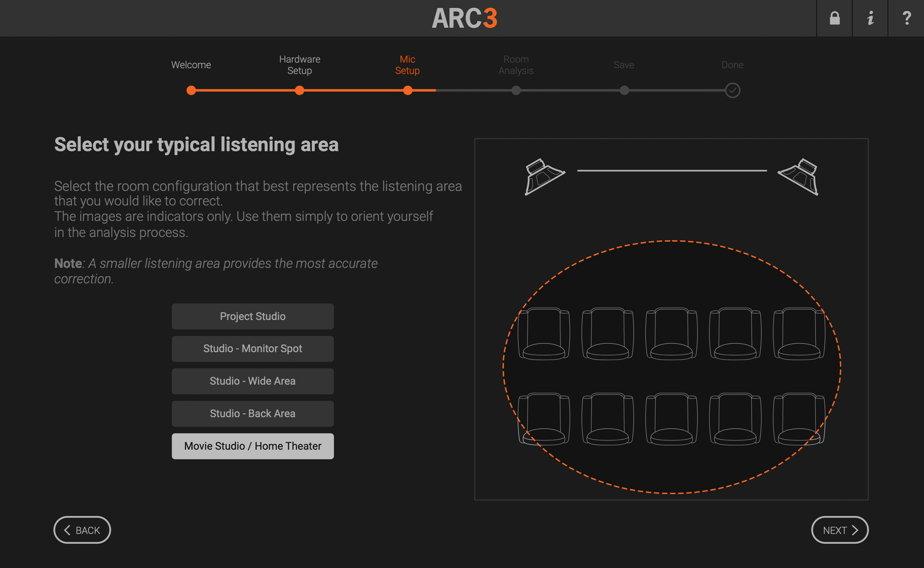The width and height of the screenshot is (924, 568).
Task: Select Movie Studio / Home Theater option
Action: (x=252, y=446)
